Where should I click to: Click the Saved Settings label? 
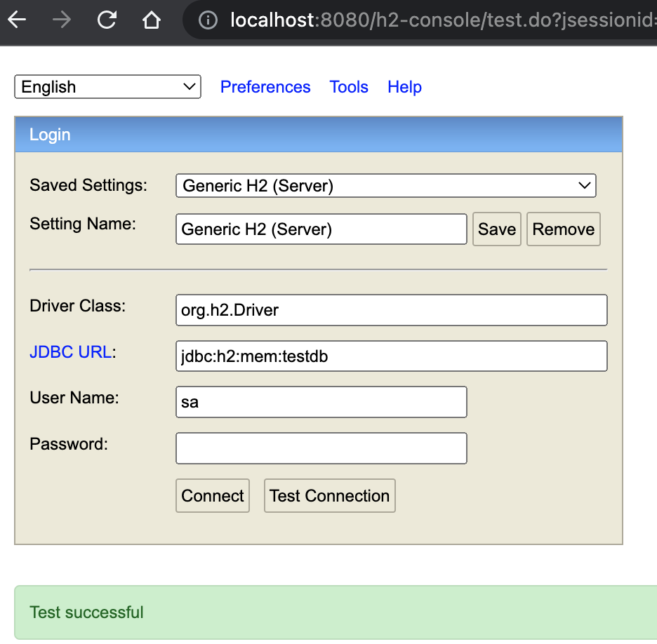pyautogui.click(x=88, y=185)
